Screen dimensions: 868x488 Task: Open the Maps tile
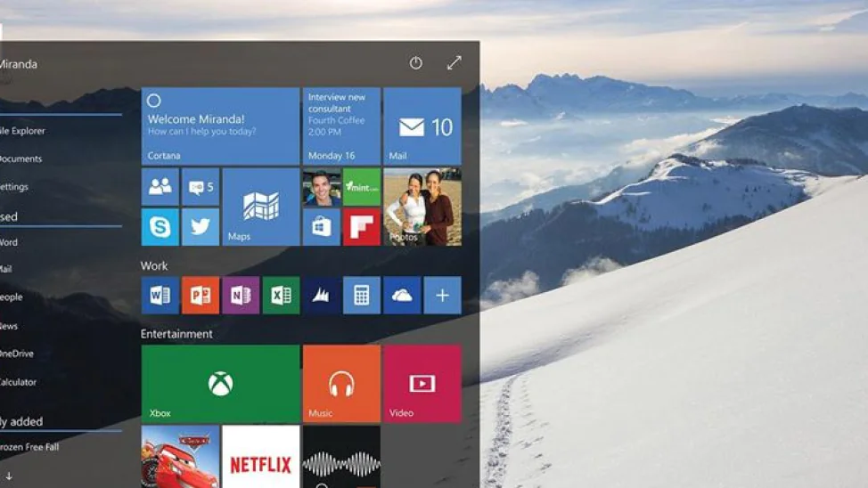pos(261,207)
